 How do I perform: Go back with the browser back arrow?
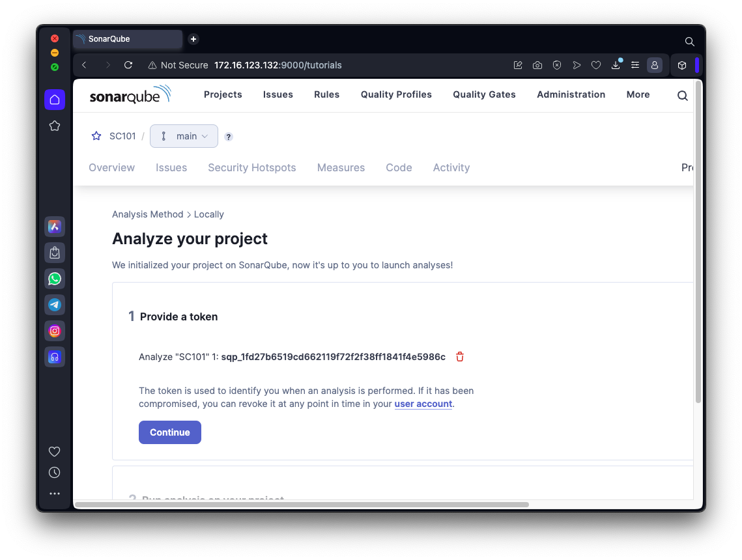[84, 65]
